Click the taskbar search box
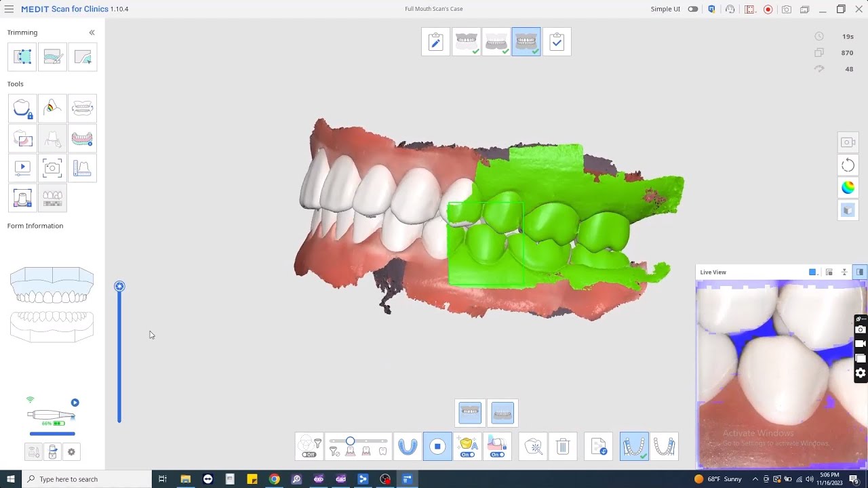 [87, 479]
